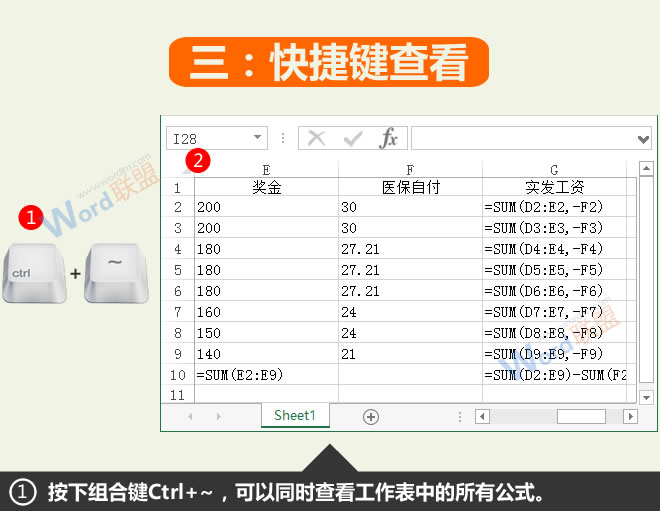Select row 5 header
Viewport: 660px width, 511px height.
177,270
